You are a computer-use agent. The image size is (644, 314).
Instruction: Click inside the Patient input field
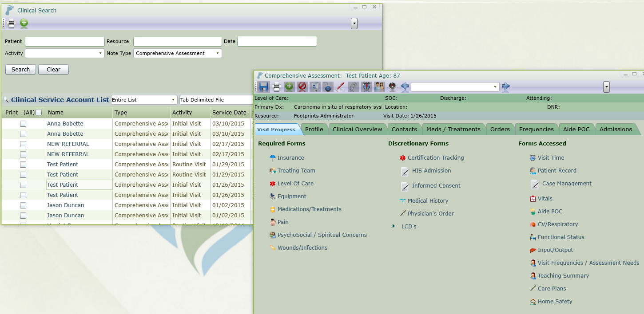[x=64, y=41]
